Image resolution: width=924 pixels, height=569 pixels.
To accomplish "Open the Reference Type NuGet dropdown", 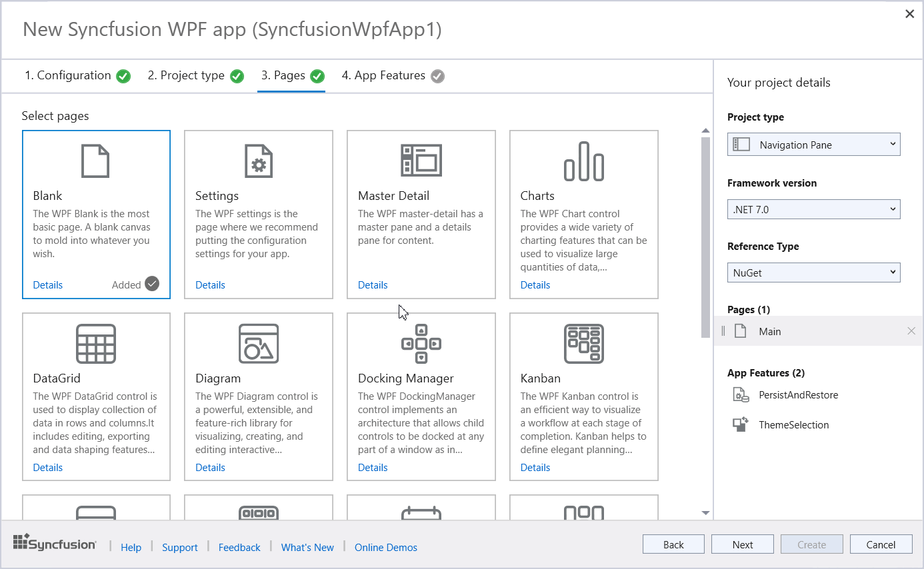I will click(x=813, y=273).
